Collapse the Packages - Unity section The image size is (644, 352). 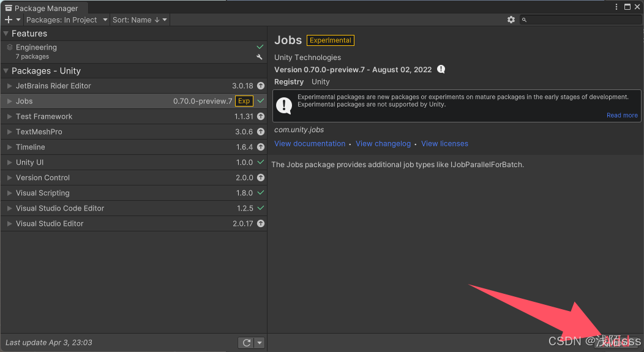coord(6,71)
